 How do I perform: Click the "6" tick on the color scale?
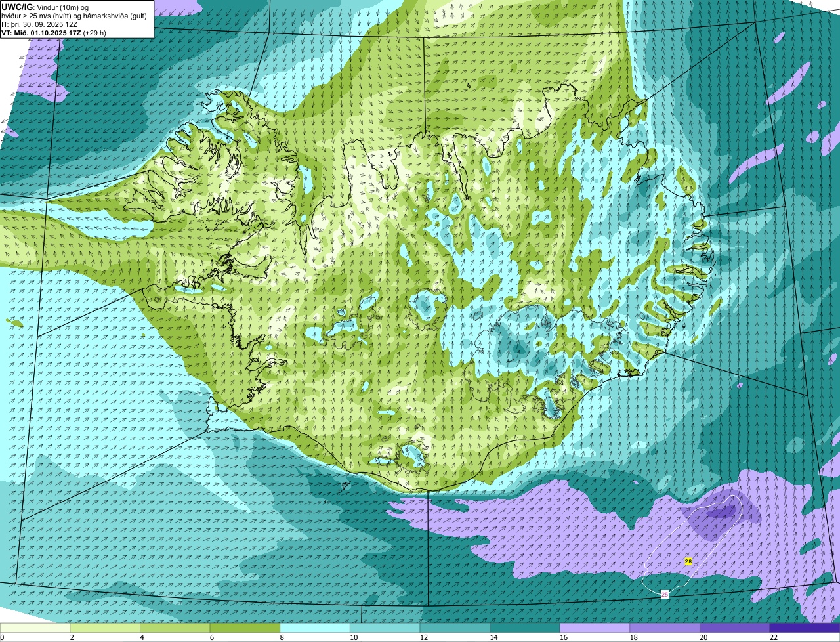tap(211, 637)
